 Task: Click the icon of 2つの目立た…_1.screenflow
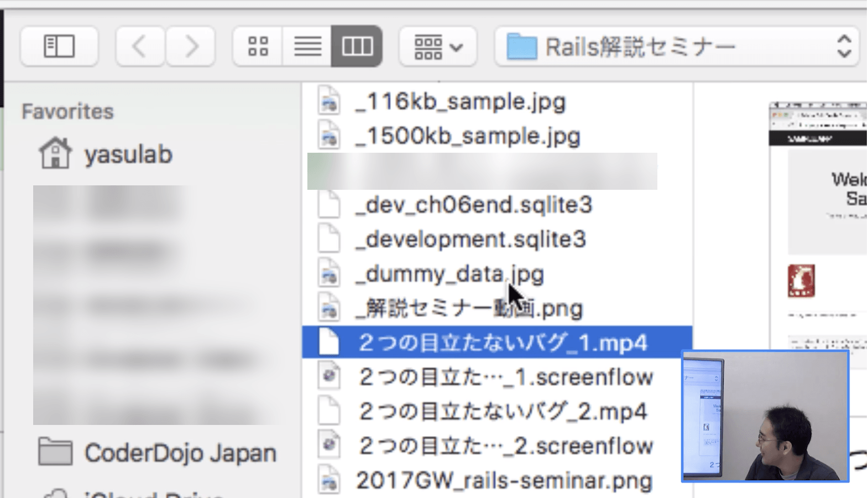(x=329, y=377)
